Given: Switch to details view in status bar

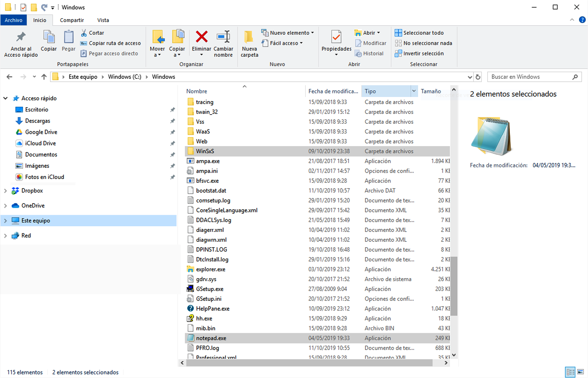Looking at the screenshot, I should tap(570, 372).
